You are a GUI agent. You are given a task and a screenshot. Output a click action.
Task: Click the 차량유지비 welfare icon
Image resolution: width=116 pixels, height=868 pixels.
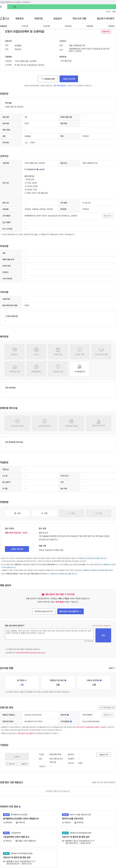tap(58, 351)
